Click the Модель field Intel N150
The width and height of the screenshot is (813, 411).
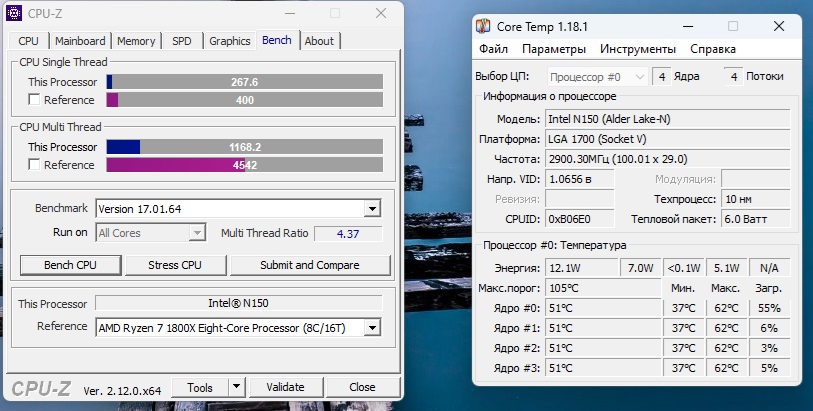[668, 119]
